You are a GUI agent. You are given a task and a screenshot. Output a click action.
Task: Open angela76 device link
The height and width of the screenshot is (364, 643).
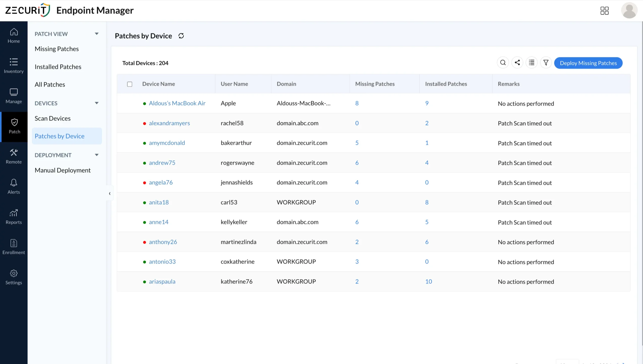[x=161, y=182]
